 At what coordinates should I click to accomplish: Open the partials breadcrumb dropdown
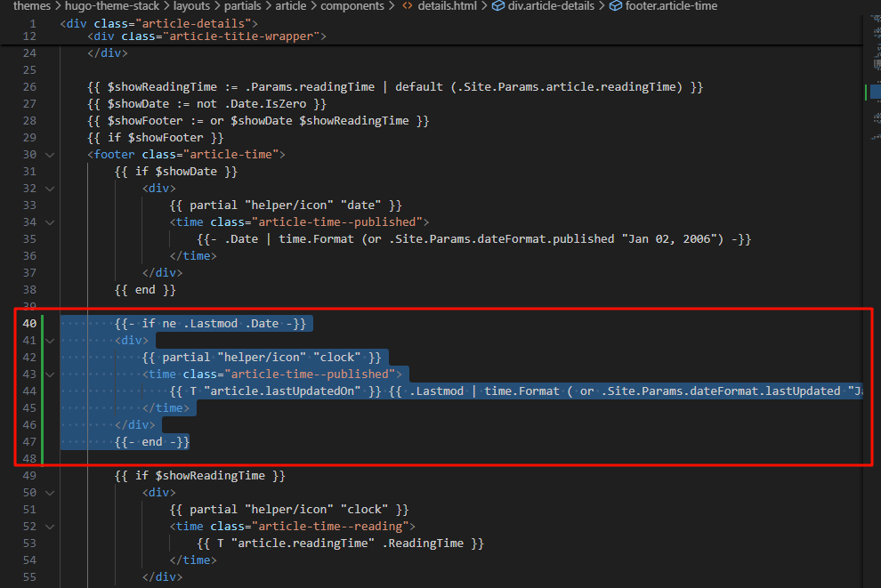[x=242, y=6]
